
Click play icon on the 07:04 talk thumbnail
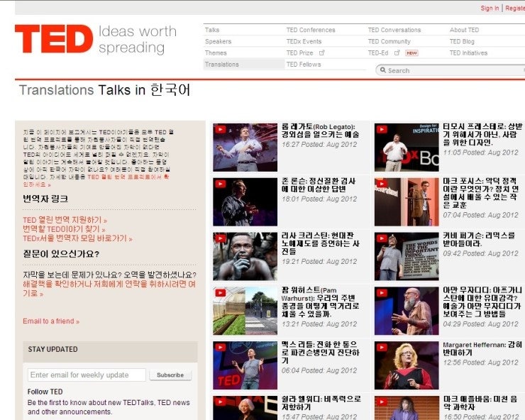(x=382, y=184)
